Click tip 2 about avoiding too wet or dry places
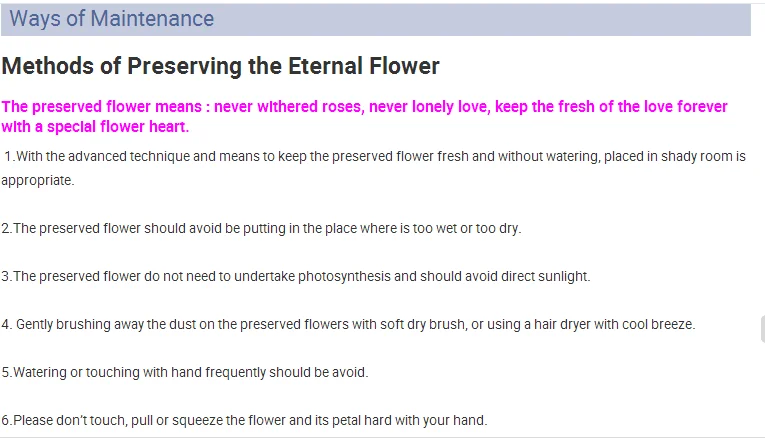 point(262,228)
